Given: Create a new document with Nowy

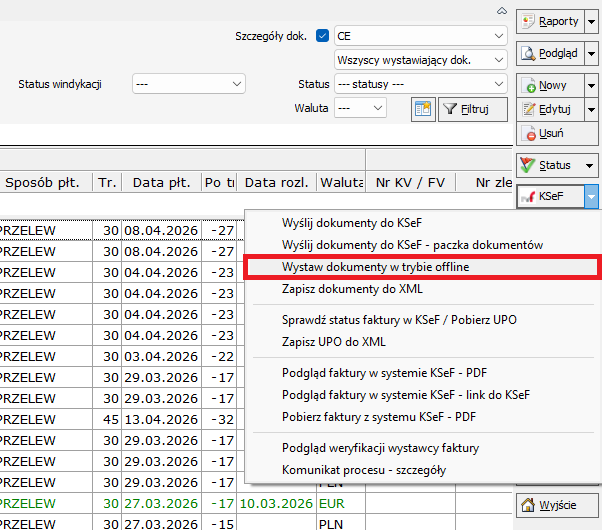Looking at the screenshot, I should tap(549, 86).
